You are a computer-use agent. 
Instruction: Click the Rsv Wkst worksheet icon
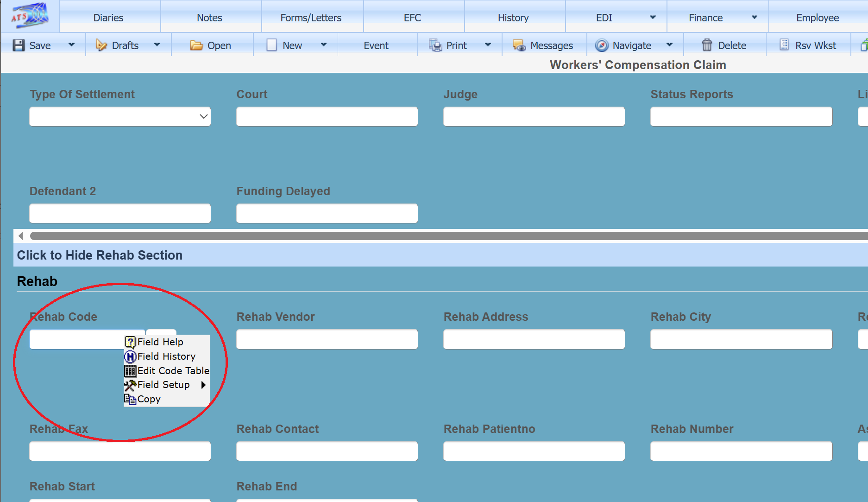(x=784, y=45)
